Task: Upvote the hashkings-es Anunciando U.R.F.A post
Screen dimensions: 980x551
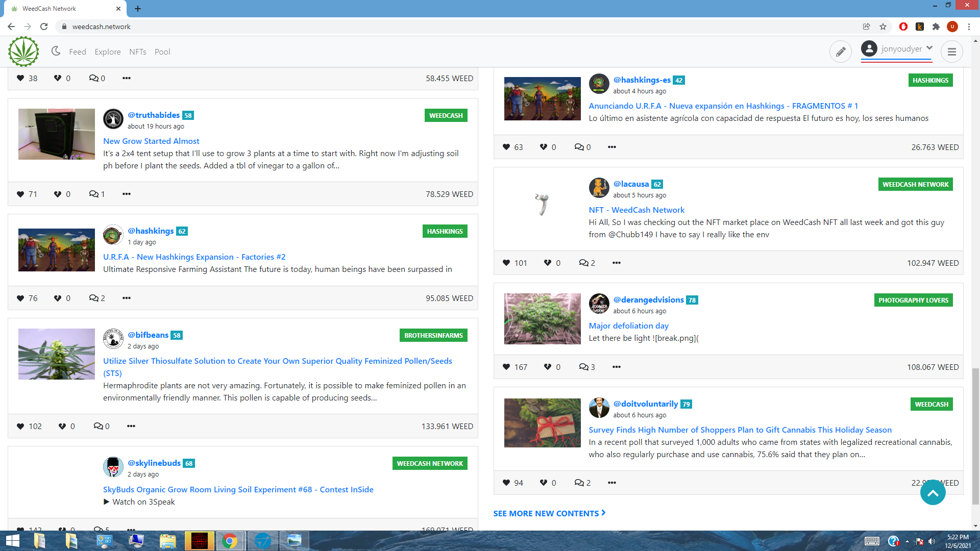Action: [x=506, y=147]
